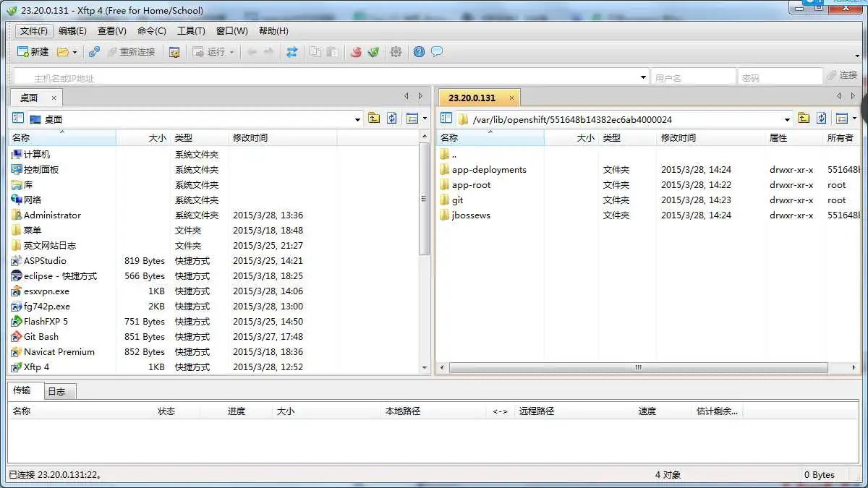Click the open folder toolbar icon
The image size is (868, 488).
click(62, 52)
